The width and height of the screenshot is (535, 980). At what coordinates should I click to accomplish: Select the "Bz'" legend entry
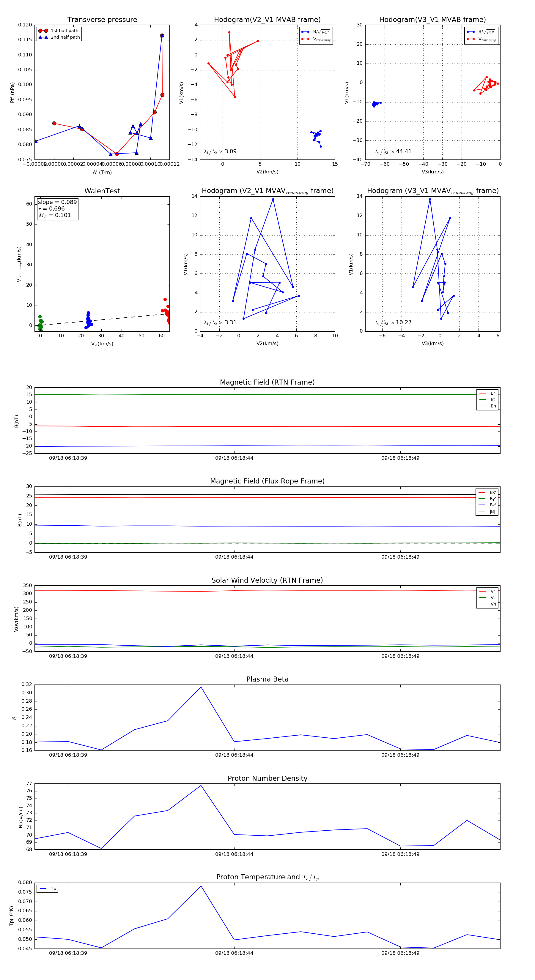487,505
